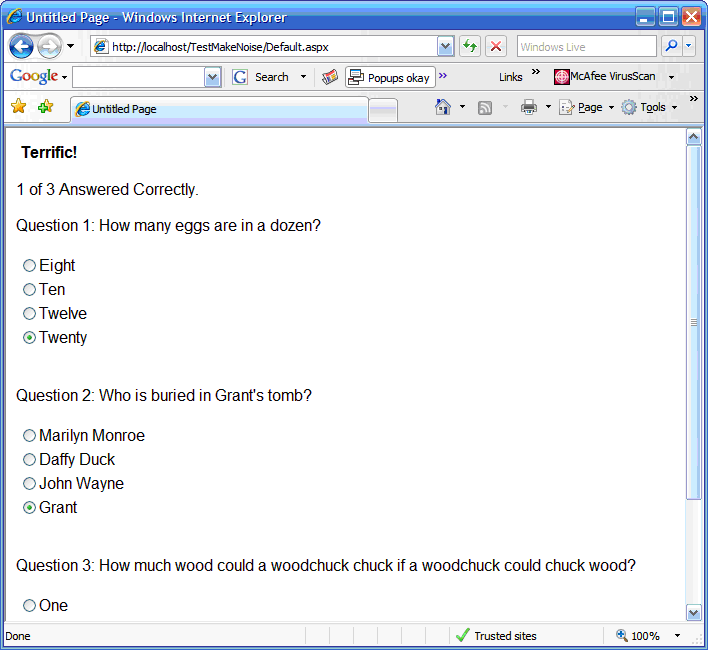Expand the address bar history dropdown
The height and width of the screenshot is (650, 708).
tap(446, 46)
